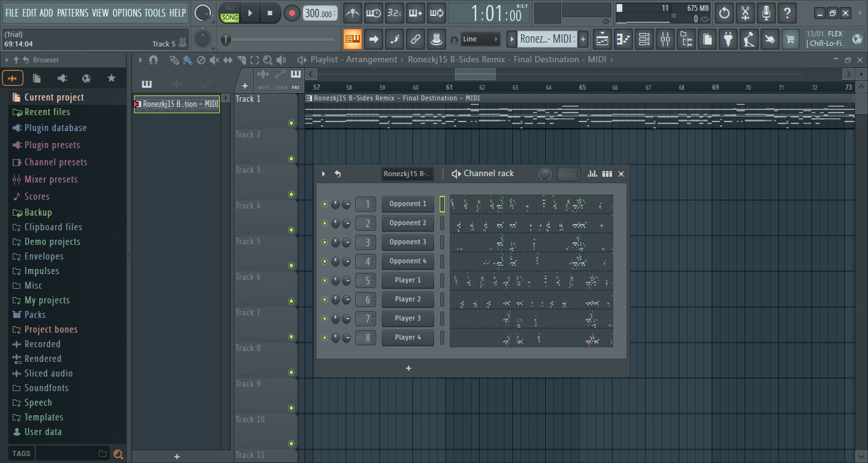Open the OPTIONS menu

point(126,13)
